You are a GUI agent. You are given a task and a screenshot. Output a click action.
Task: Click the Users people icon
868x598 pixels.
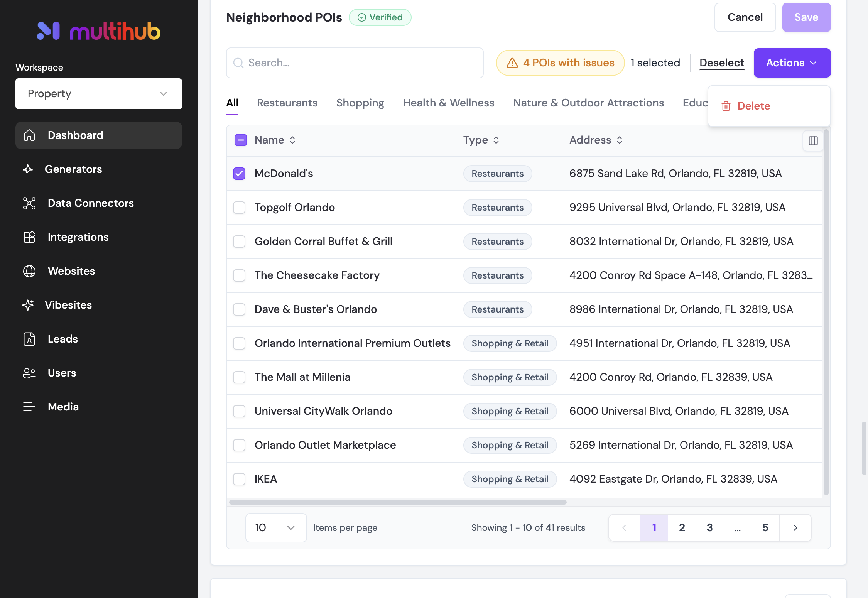click(29, 373)
